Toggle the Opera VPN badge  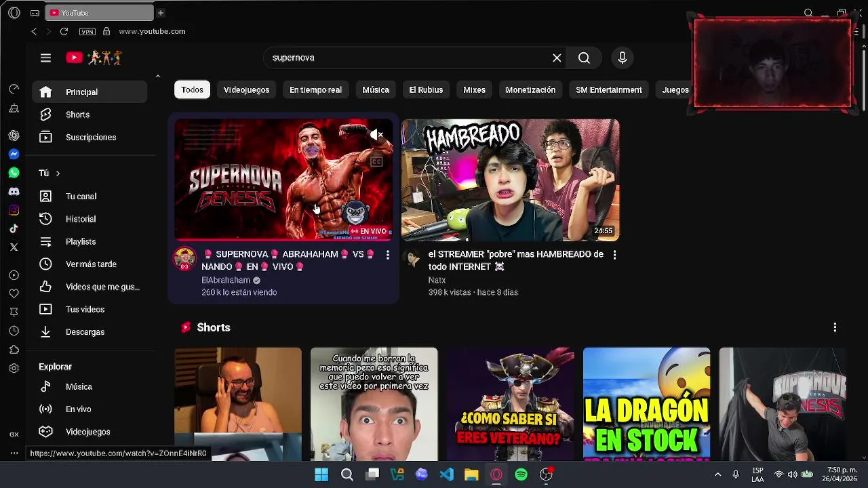coord(87,31)
